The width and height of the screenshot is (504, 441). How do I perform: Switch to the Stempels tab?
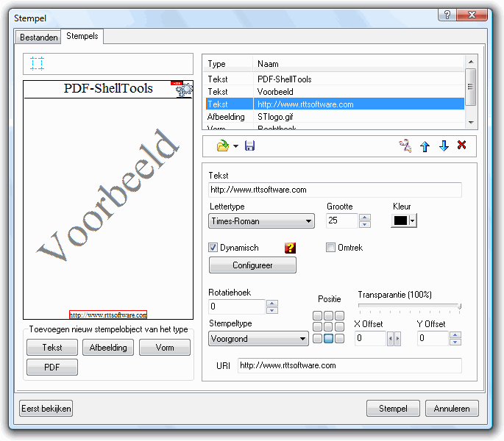[82, 36]
